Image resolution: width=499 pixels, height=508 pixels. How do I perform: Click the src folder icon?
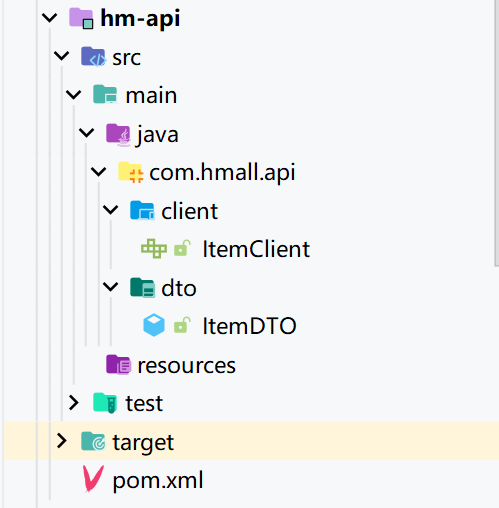pyautogui.click(x=93, y=57)
